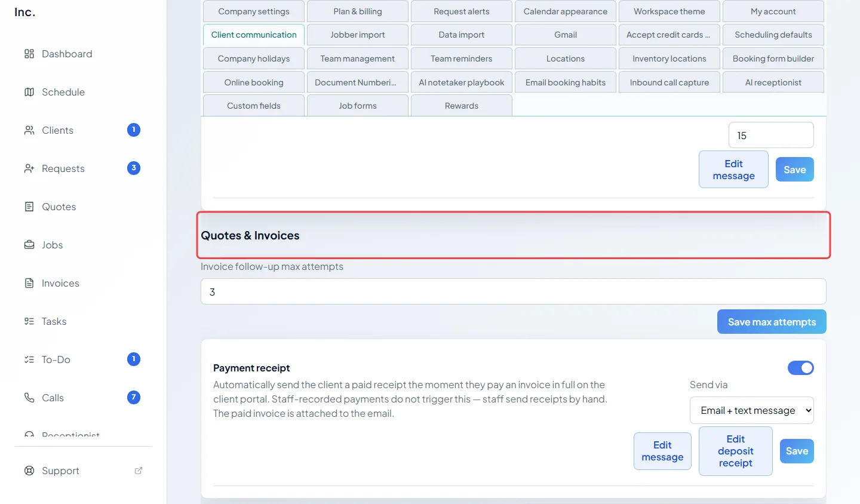The width and height of the screenshot is (860, 504).
Task: Go to AI receptionist tab
Action: point(773,82)
